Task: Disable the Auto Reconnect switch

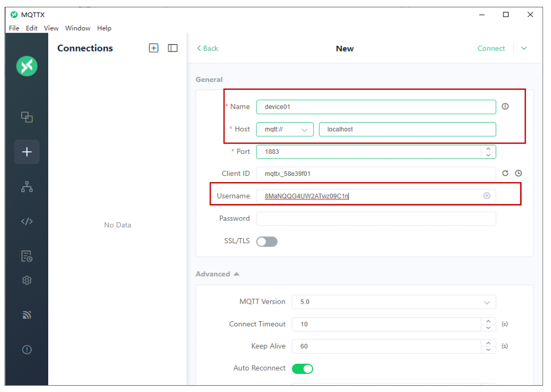Action: (x=302, y=368)
